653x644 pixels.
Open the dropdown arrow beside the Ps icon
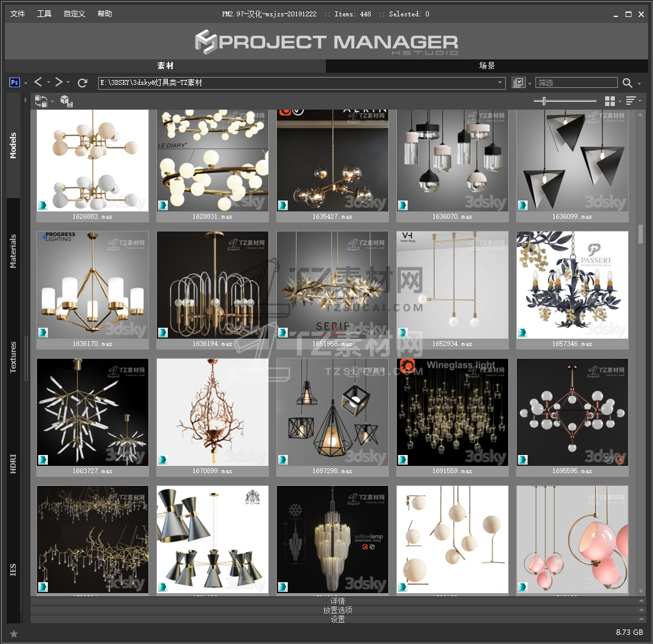(26, 84)
